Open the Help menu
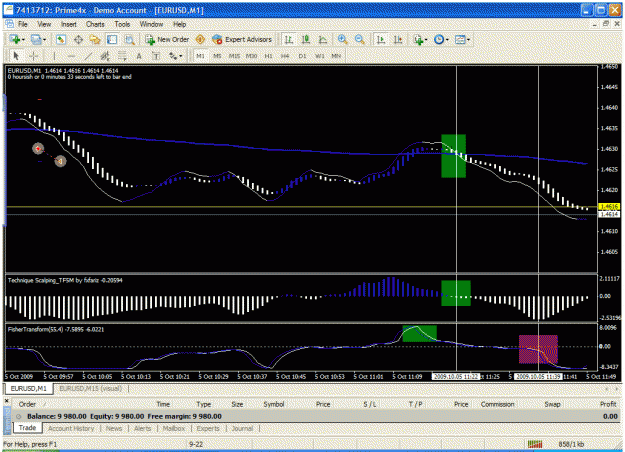Screen dimensions: 625x452 pyautogui.click(x=179, y=24)
